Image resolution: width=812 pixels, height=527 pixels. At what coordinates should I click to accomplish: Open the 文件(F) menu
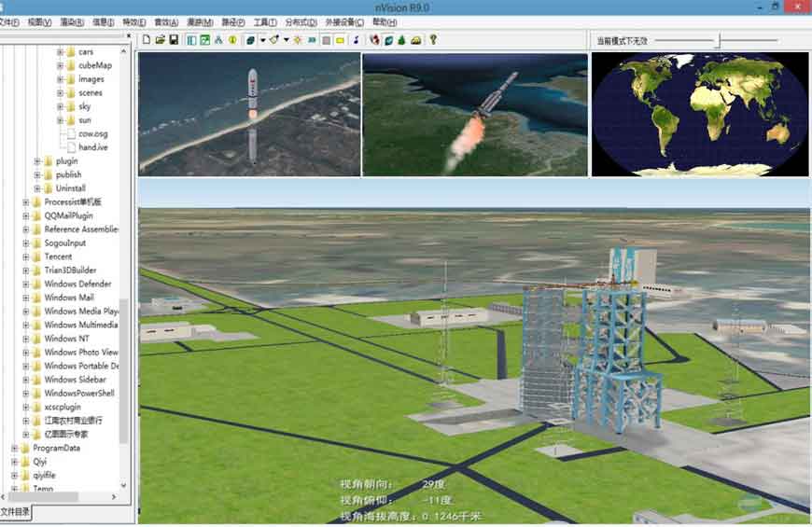pos(8,22)
